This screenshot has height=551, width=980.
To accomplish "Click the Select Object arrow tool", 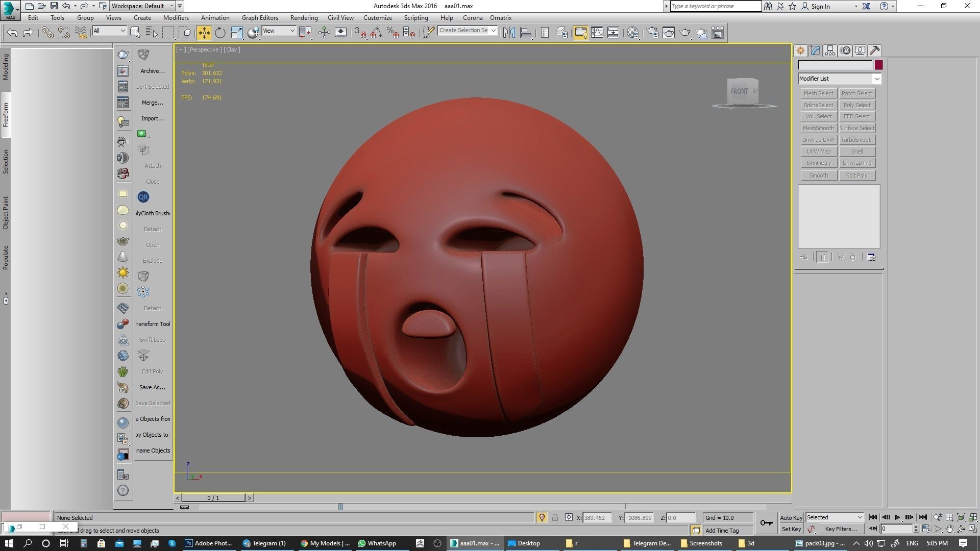I will click(135, 33).
